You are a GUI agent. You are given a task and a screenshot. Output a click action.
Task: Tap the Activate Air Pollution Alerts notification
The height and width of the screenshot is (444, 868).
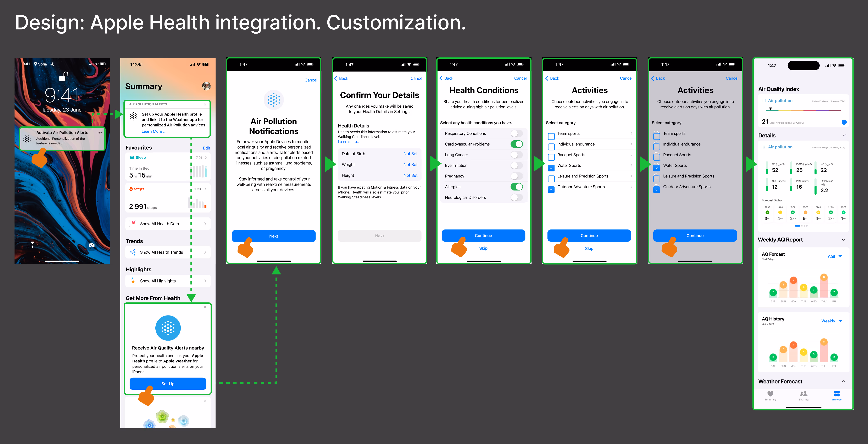62,138
